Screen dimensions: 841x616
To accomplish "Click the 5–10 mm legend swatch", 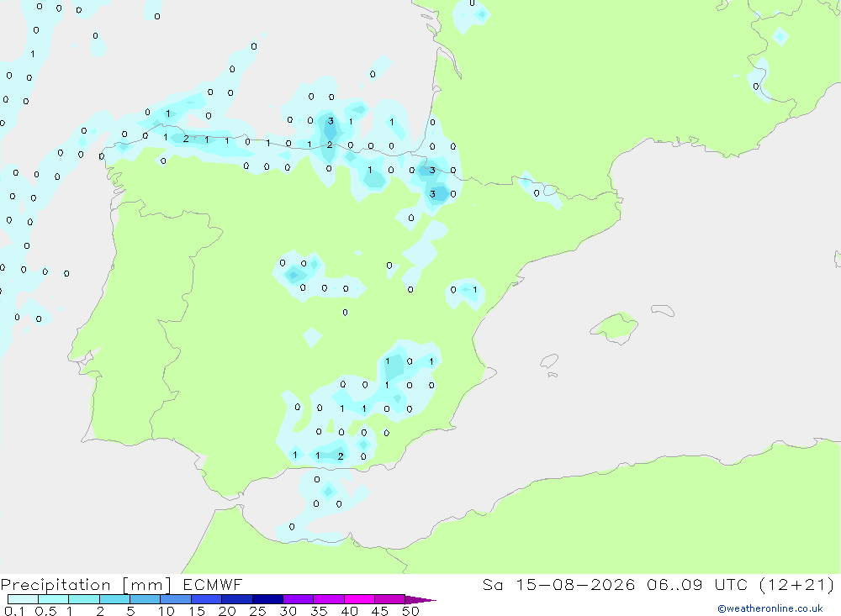I will [x=145, y=599].
